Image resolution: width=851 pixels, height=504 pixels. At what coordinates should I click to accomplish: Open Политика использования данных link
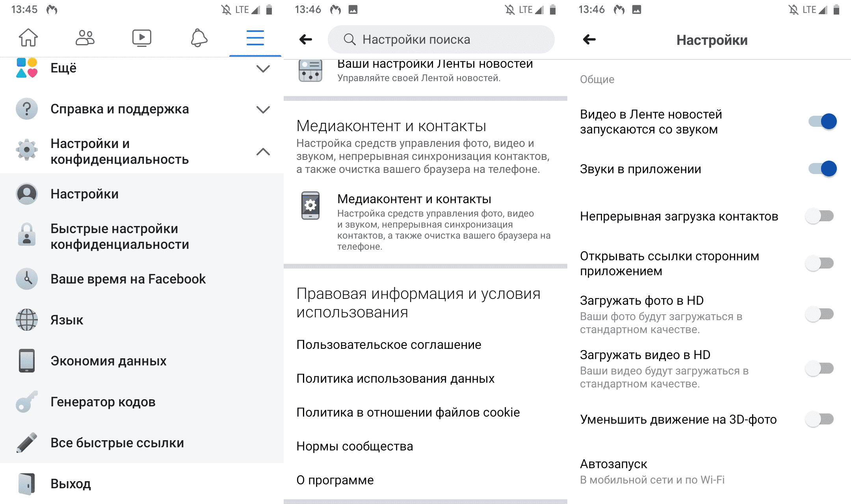[395, 378]
